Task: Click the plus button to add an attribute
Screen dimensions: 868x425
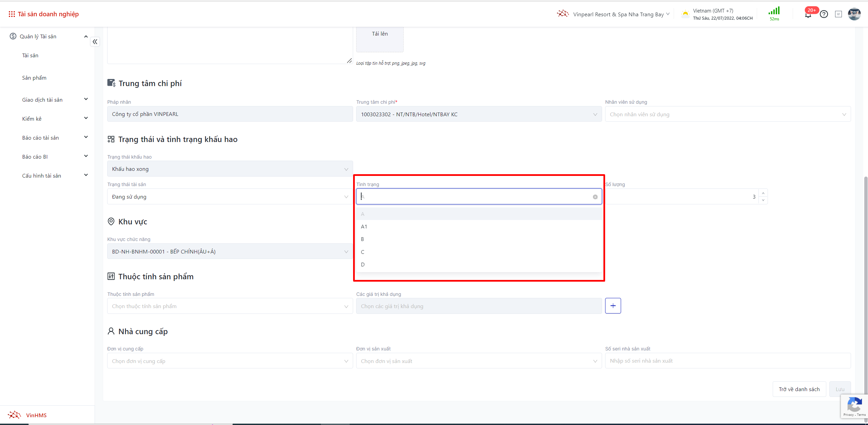Action: click(613, 306)
